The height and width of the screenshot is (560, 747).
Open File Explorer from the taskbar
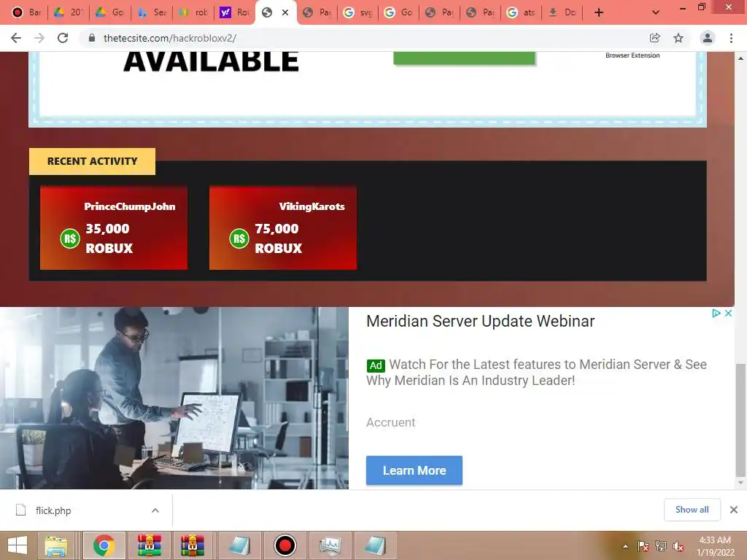click(x=56, y=545)
